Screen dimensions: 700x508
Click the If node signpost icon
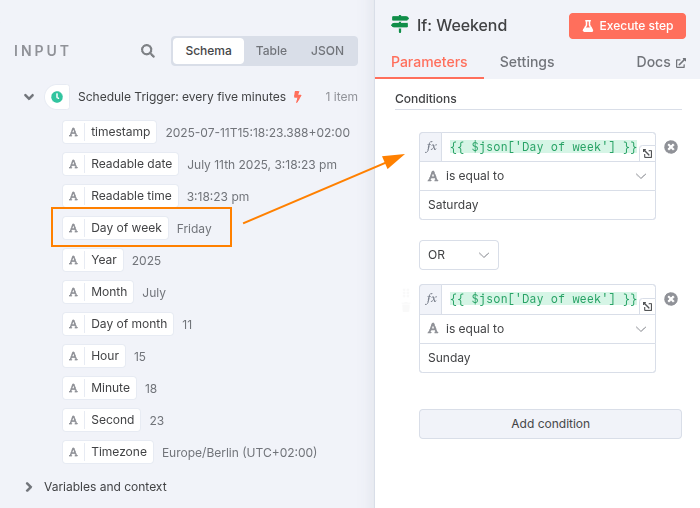pos(400,24)
